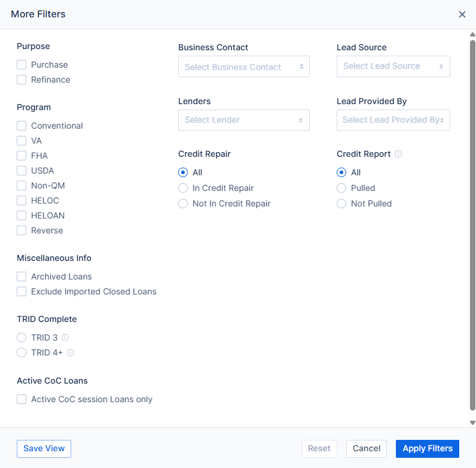Enable the Conventional program checkbox
Screen dimensions: 476x468
pyautogui.click(x=22, y=126)
